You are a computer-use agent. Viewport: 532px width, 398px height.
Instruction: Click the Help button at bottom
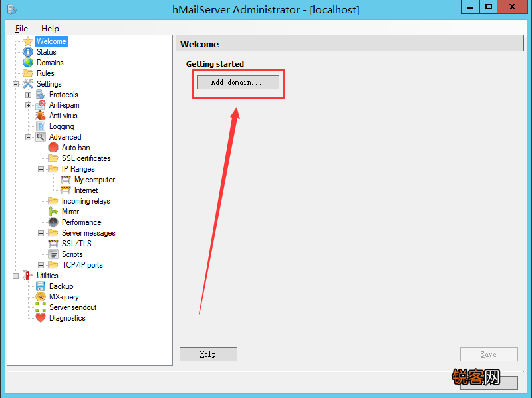click(208, 354)
